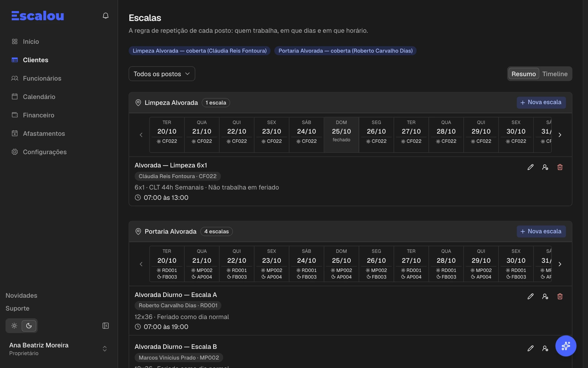Select the Resumo view
Image resolution: width=588 pixels, height=368 pixels.
click(524, 74)
